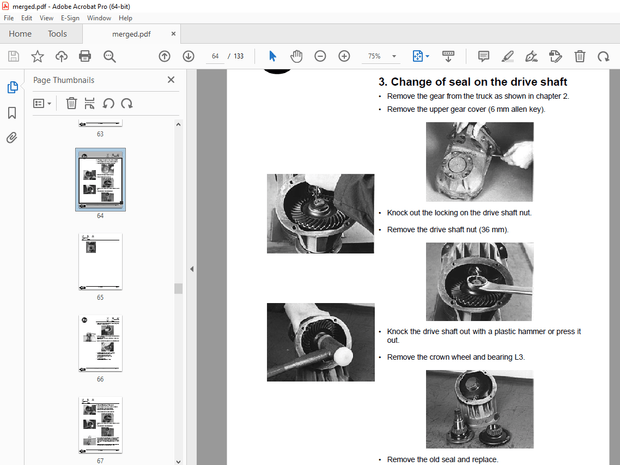620x465 pixels.
Task: Click the photo of wrench on drive shaft nut
Action: 479,282
